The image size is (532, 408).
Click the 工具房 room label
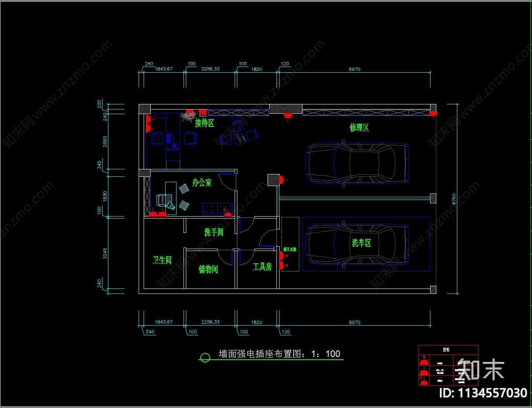tap(262, 266)
